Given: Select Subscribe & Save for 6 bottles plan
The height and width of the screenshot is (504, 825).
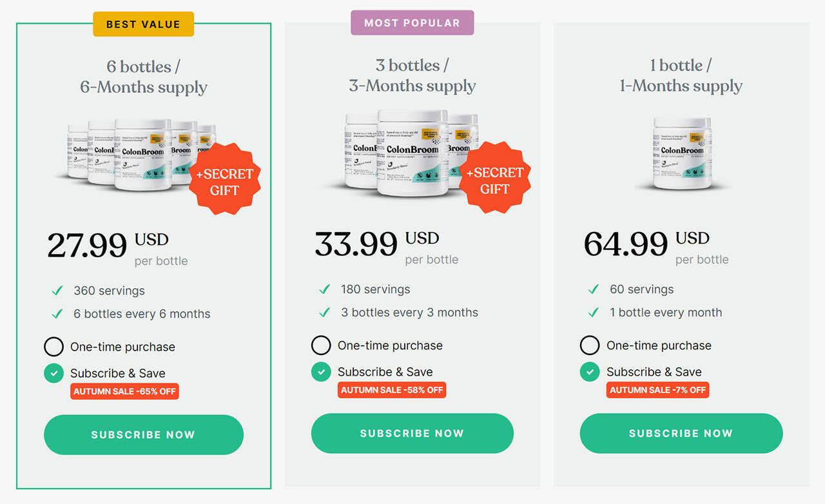Looking at the screenshot, I should [x=53, y=373].
